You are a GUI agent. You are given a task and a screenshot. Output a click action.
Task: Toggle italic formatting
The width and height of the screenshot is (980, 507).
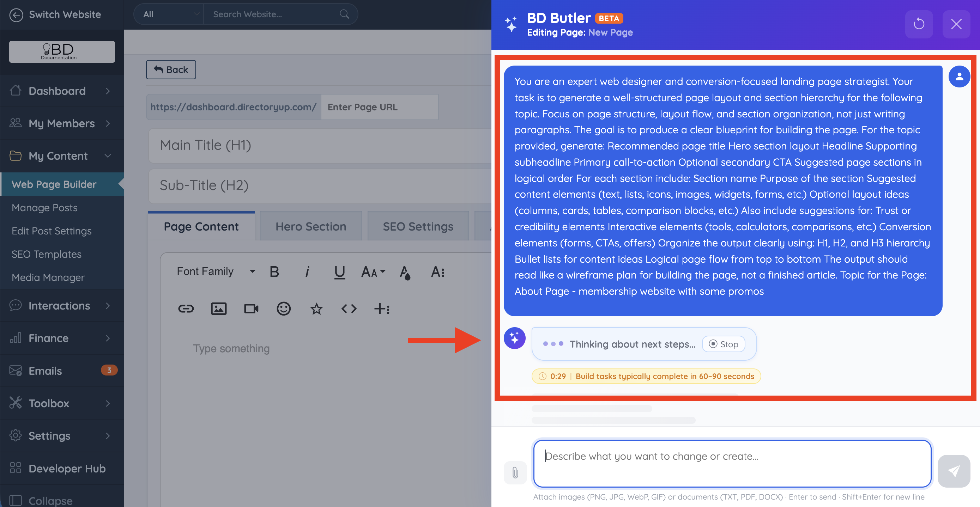click(307, 271)
